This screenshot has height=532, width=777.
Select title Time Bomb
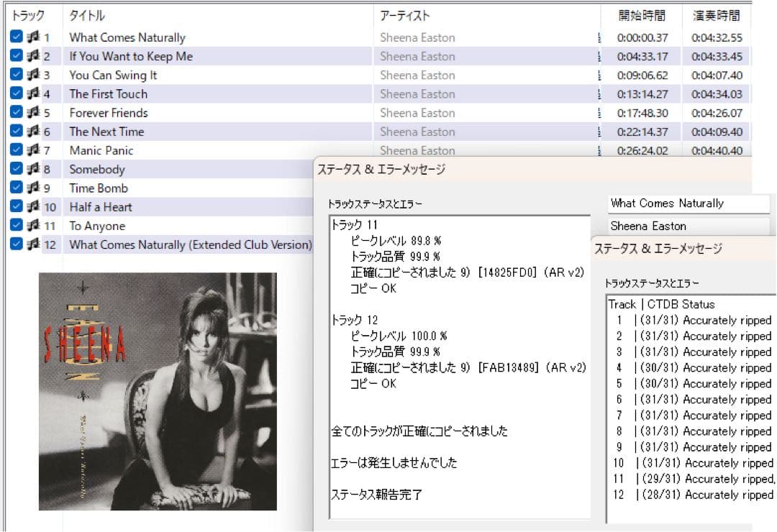click(x=99, y=188)
